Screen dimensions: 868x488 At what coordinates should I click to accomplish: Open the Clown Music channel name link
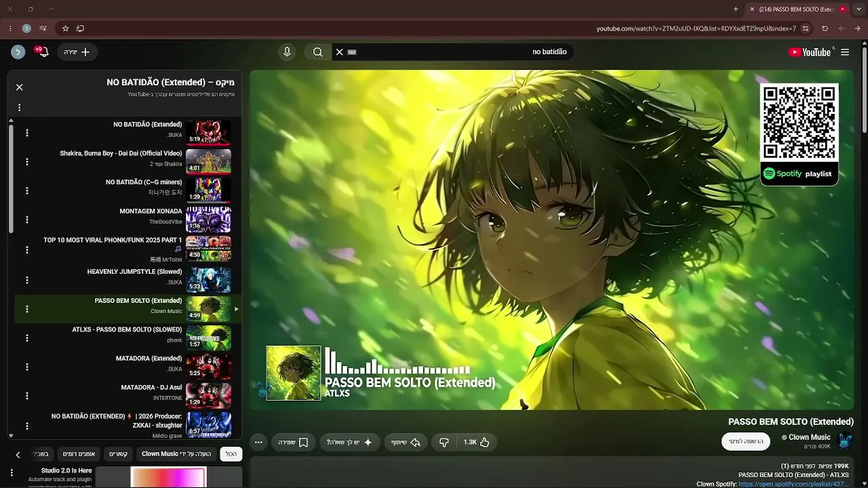pos(810,438)
